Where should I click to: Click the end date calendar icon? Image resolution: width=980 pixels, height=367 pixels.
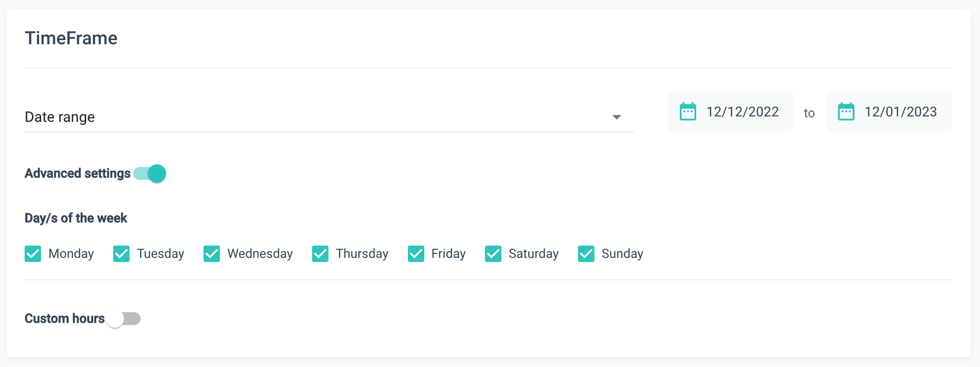[x=846, y=112]
